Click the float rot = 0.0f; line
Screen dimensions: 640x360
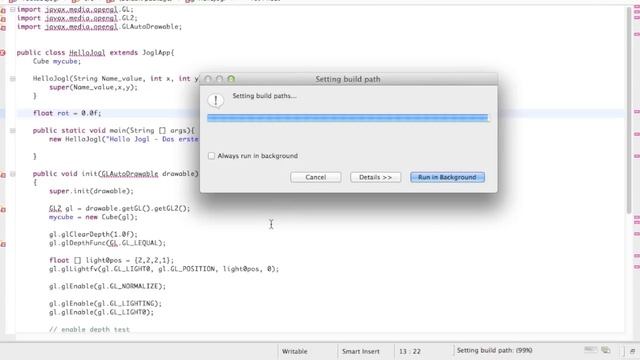(67, 113)
